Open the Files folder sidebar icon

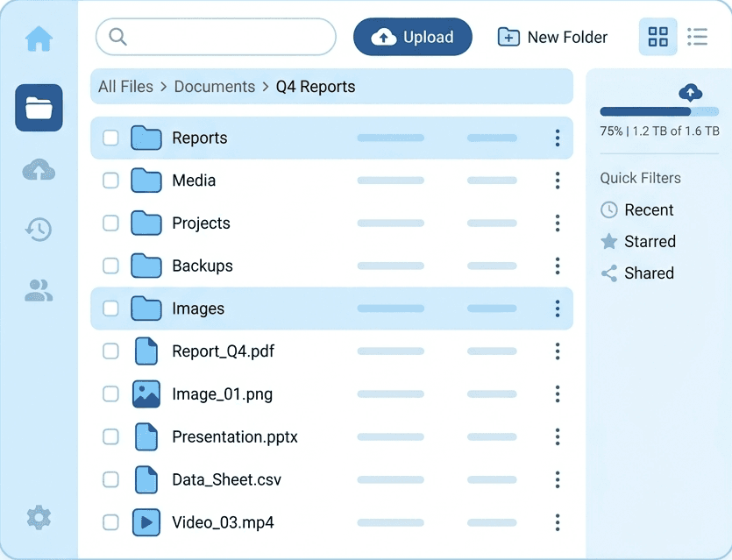point(39,108)
